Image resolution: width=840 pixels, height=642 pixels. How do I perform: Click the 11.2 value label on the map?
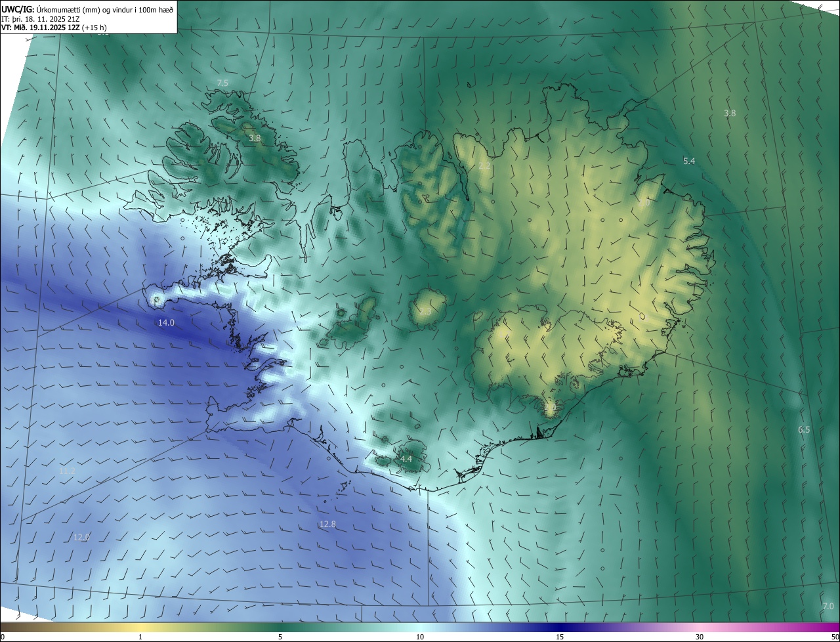click(x=67, y=471)
